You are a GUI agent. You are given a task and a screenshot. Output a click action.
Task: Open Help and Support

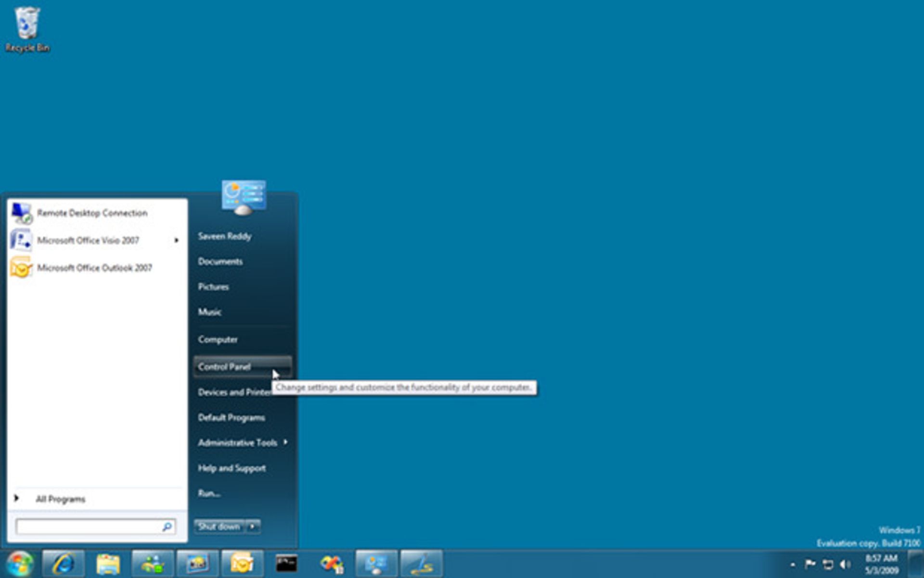(x=231, y=467)
